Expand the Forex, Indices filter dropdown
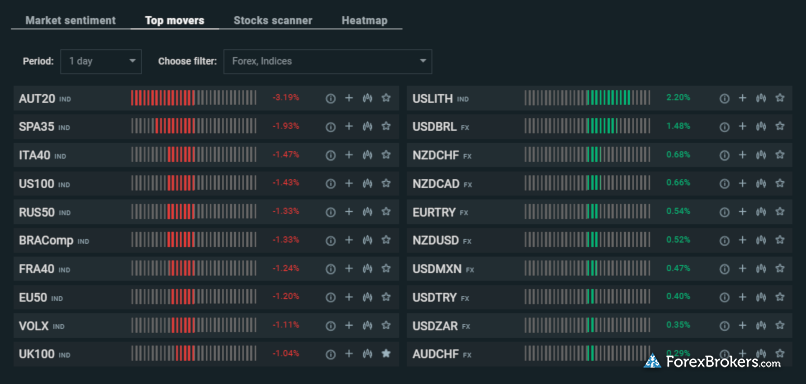This screenshot has height=384, width=806. pos(327,61)
